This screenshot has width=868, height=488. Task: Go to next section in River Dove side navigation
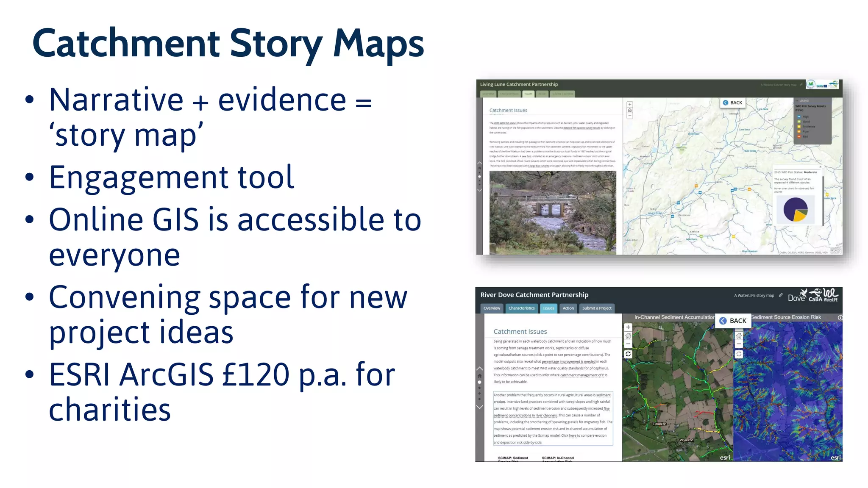(479, 407)
